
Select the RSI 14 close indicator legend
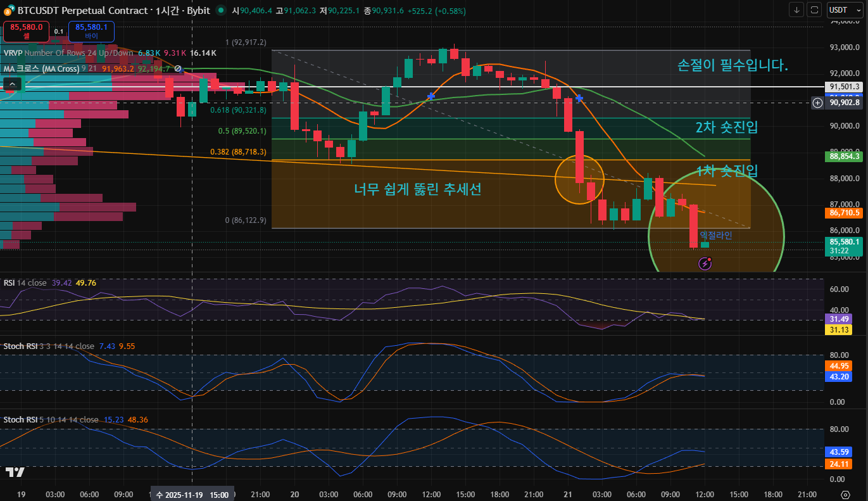(25, 282)
